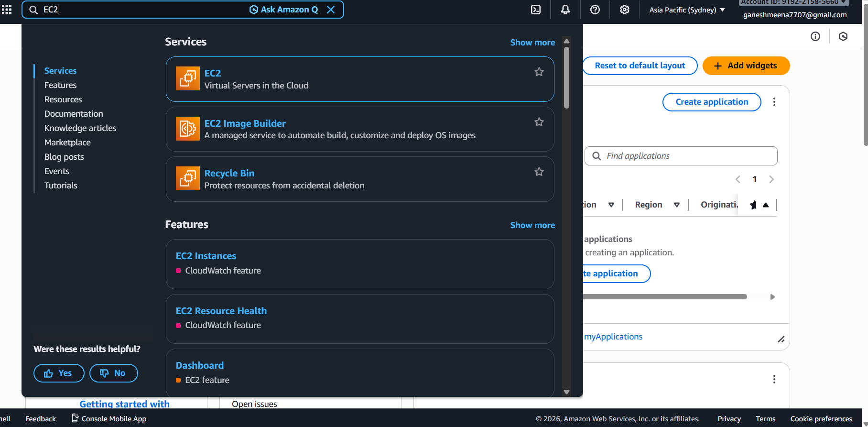The width and height of the screenshot is (868, 427).
Task: Select Features in the search category list
Action: 60,85
